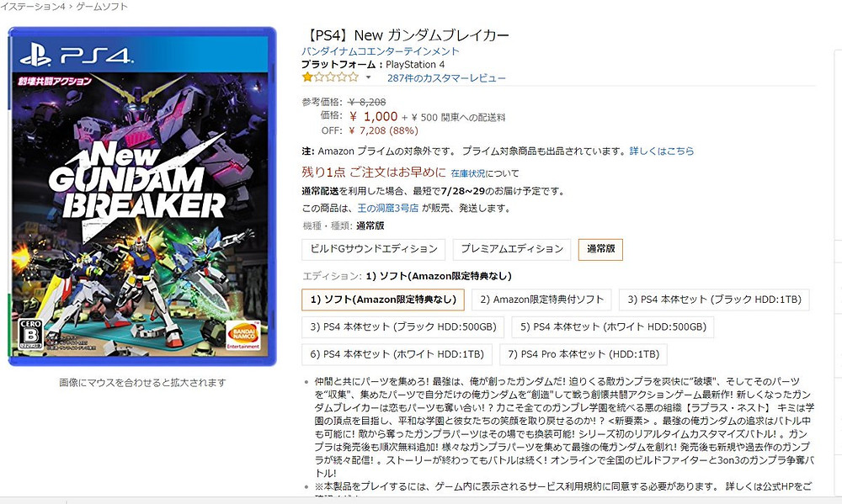Open the バンダイナムコエンターテインメント brand link

[x=381, y=51]
